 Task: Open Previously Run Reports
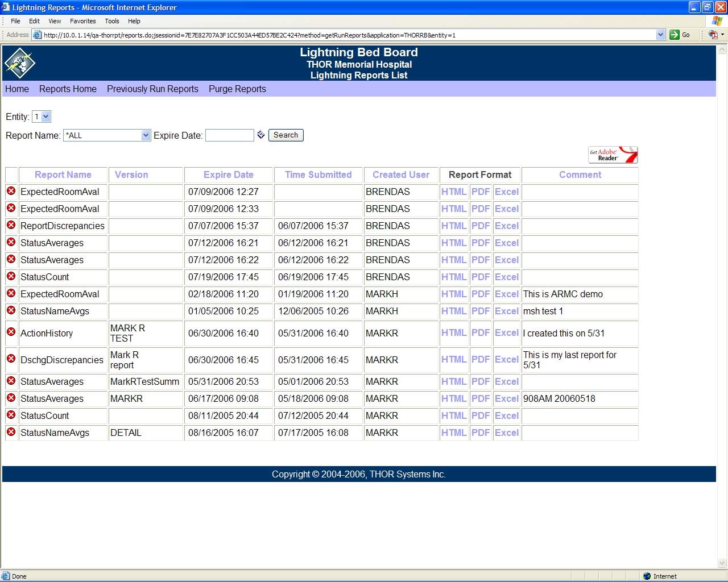pos(152,89)
